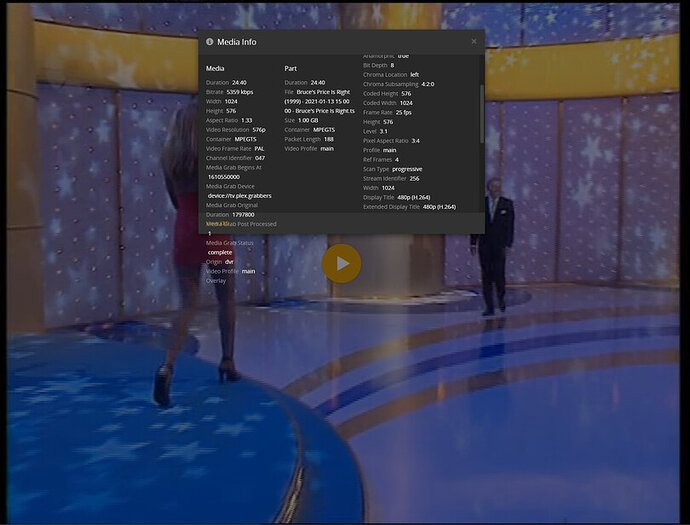Select the Size value 1.00 GB
690x525 pixels.
[x=308, y=120]
